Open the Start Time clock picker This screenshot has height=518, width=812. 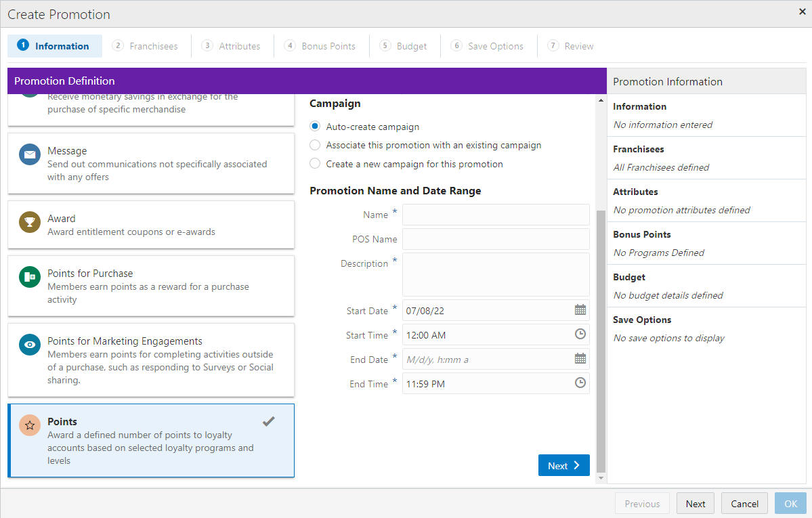pyautogui.click(x=580, y=334)
